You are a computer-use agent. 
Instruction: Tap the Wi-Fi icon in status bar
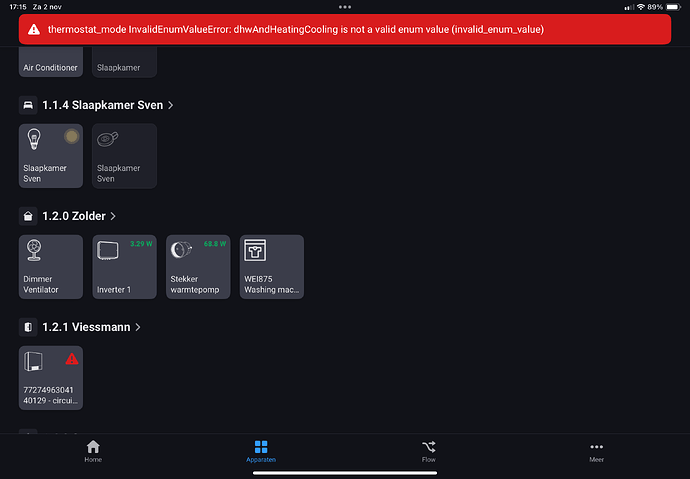(x=641, y=7)
